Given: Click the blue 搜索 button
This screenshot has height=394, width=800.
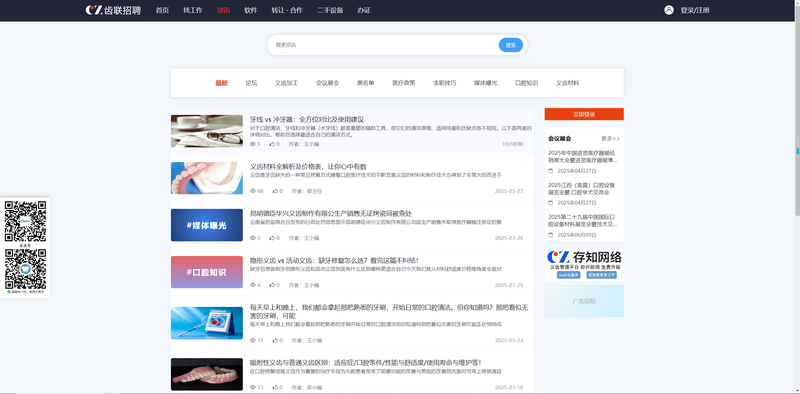Looking at the screenshot, I should (x=511, y=45).
